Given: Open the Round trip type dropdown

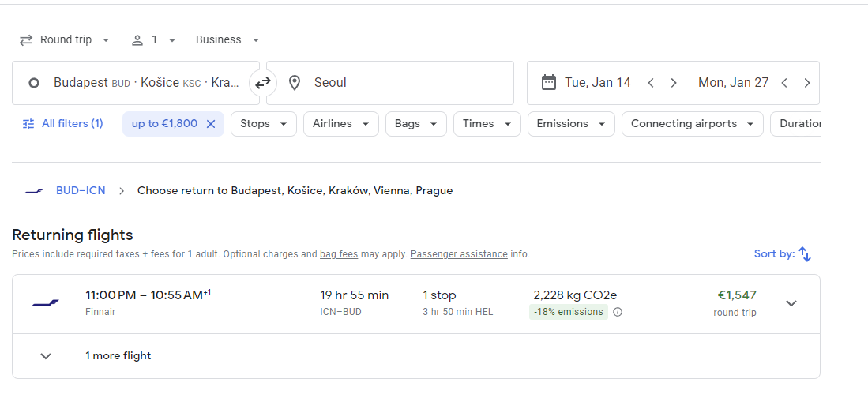Looking at the screenshot, I should pos(65,40).
